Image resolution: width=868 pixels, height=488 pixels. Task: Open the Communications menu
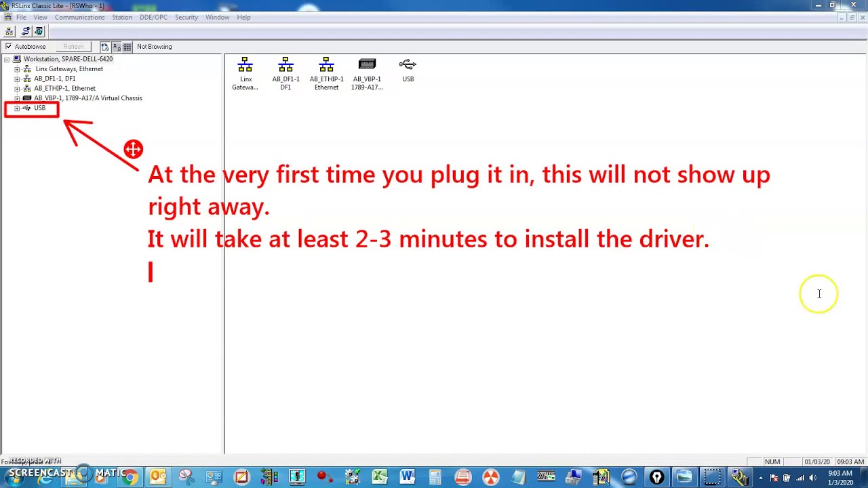79,17
